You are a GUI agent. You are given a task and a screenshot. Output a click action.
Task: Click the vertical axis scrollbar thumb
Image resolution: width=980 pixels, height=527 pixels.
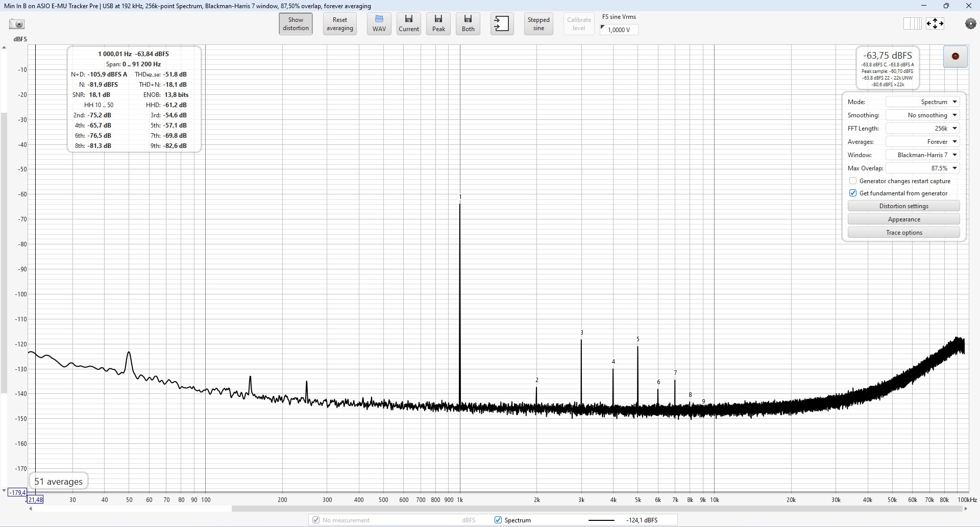click(x=4, y=253)
